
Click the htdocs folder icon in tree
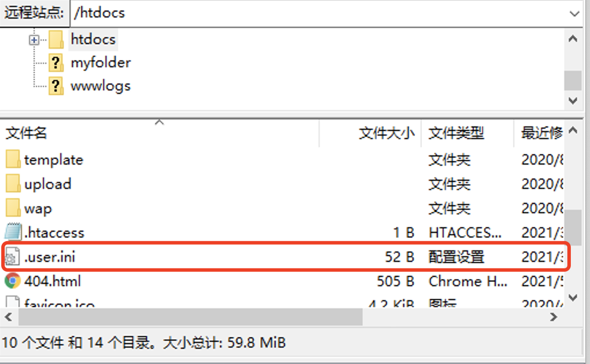pyautogui.click(x=56, y=39)
